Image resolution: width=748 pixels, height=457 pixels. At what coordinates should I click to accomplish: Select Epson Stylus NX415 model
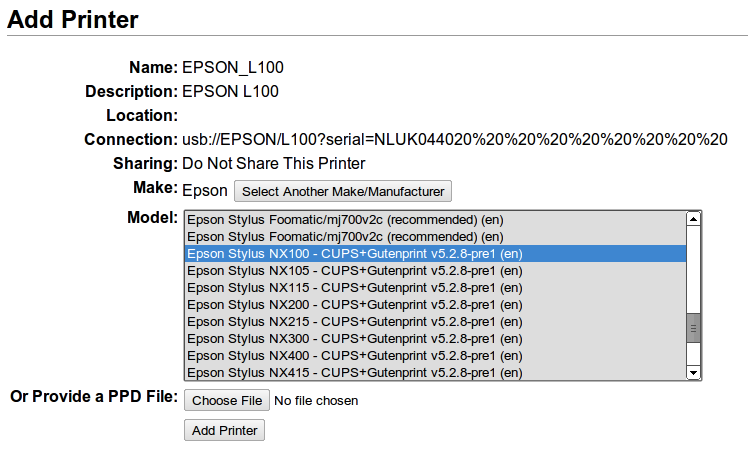(435, 373)
